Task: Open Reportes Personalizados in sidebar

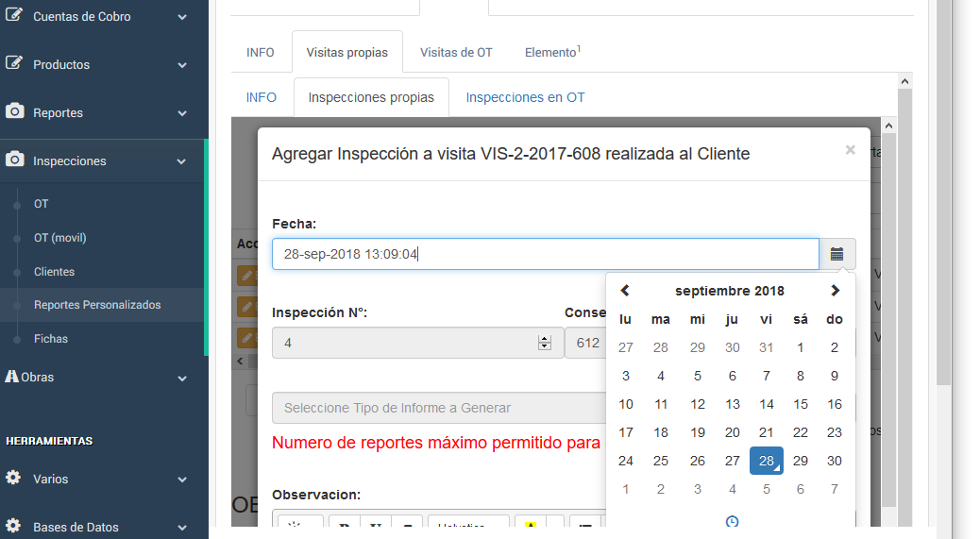Action: pyautogui.click(x=97, y=305)
